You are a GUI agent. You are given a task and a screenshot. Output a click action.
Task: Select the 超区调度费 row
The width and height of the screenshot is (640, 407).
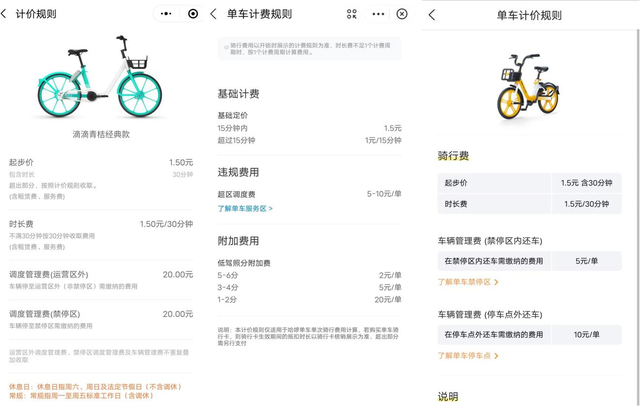309,194
